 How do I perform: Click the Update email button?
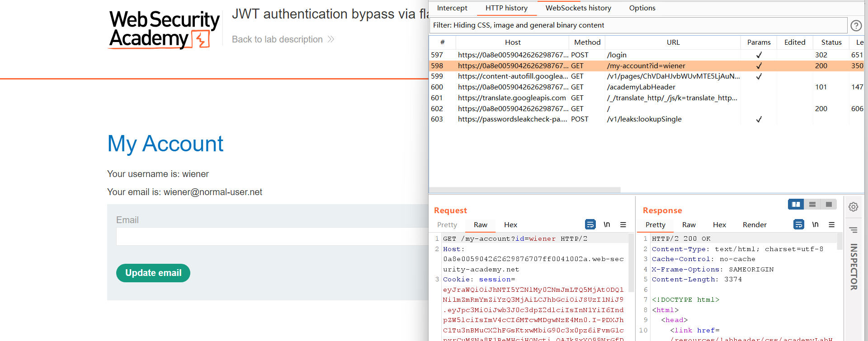point(153,273)
